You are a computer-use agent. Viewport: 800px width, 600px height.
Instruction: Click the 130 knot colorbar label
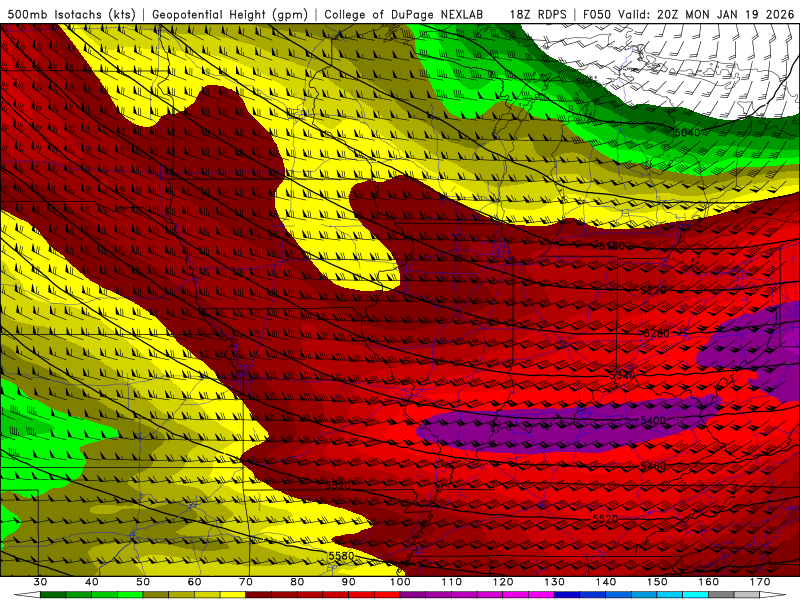tap(555, 582)
